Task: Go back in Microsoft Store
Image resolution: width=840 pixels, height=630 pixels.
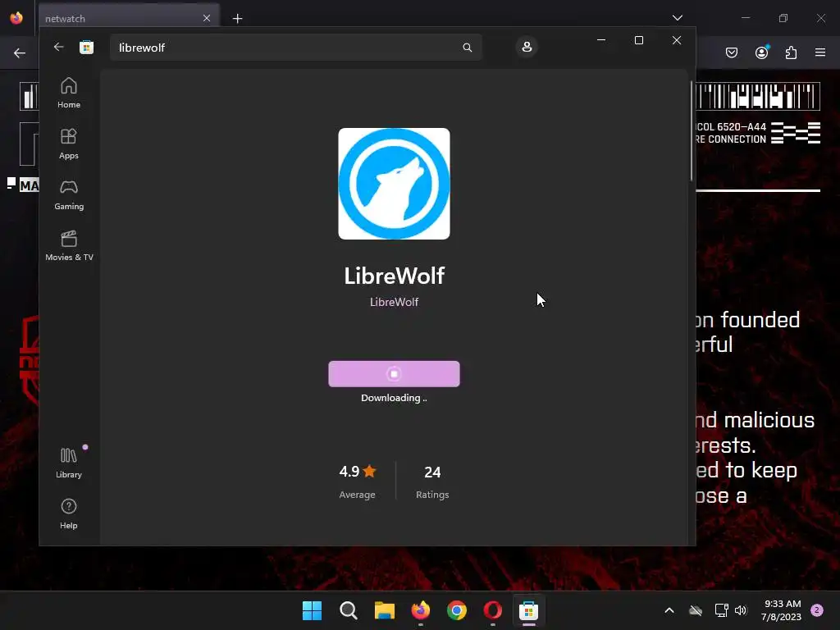Action: pos(58,47)
